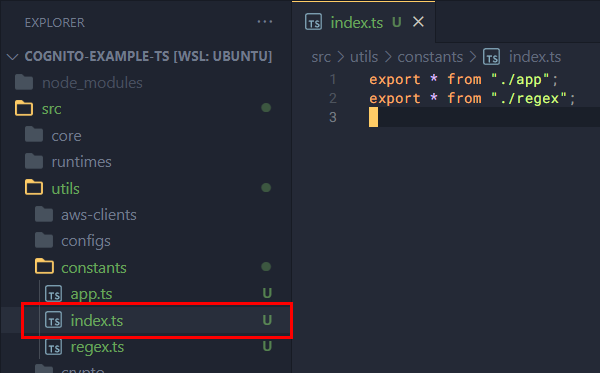This screenshot has height=373, width=600.
Task: Click line number 1 in the gutter
Action: pos(333,80)
